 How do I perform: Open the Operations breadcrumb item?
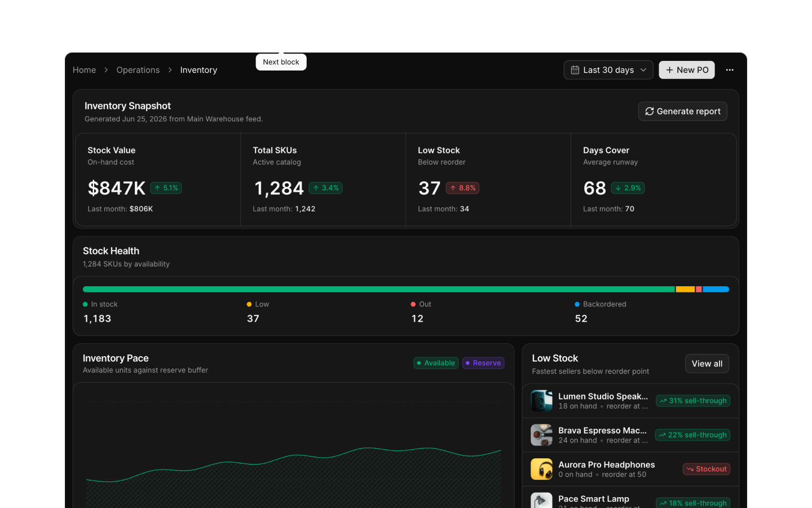tap(138, 70)
